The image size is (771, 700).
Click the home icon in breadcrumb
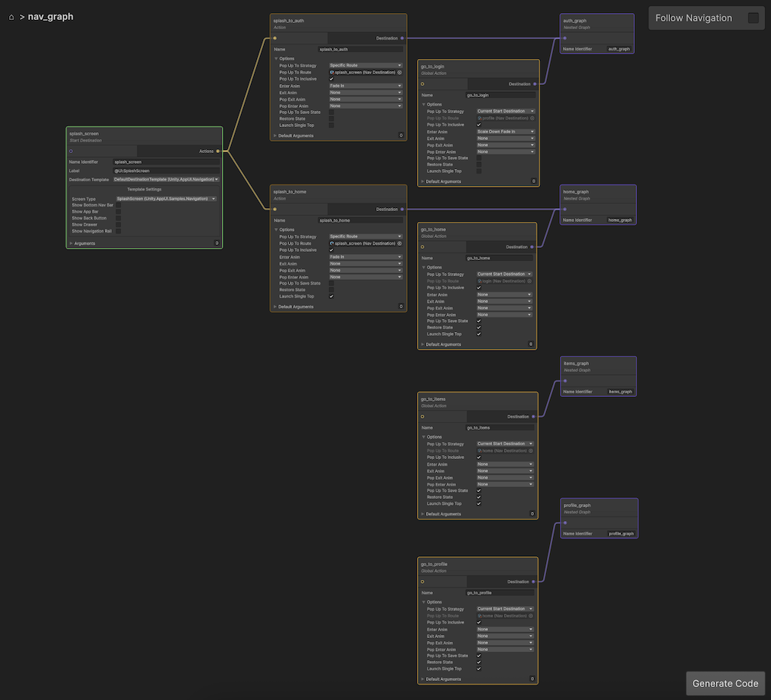[x=11, y=17]
